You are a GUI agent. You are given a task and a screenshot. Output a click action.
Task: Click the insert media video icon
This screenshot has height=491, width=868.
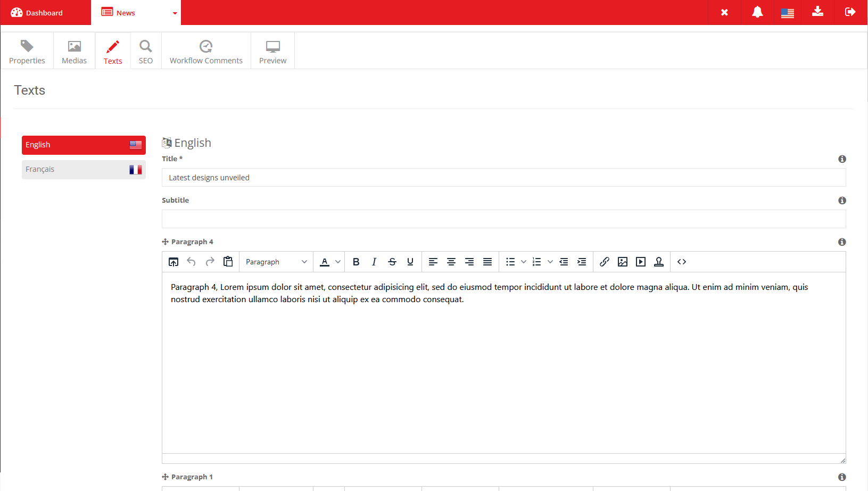(641, 262)
